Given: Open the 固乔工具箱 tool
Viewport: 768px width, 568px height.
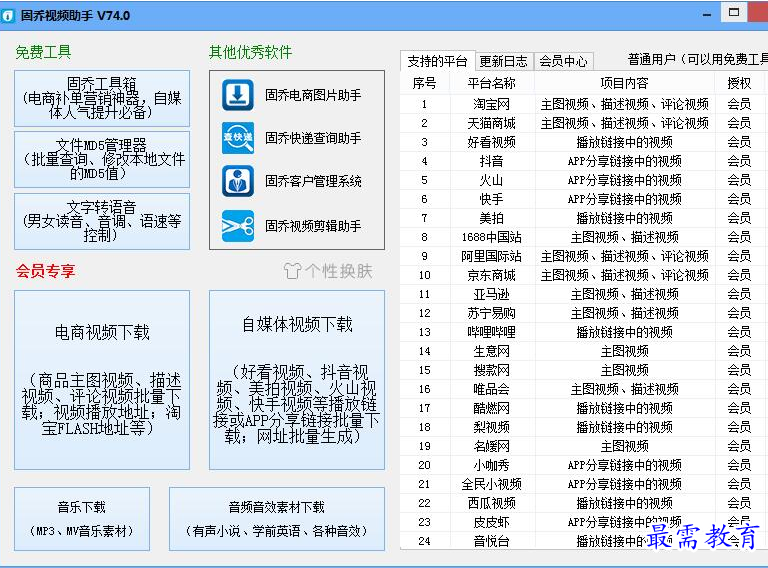Looking at the screenshot, I should 102,98.
